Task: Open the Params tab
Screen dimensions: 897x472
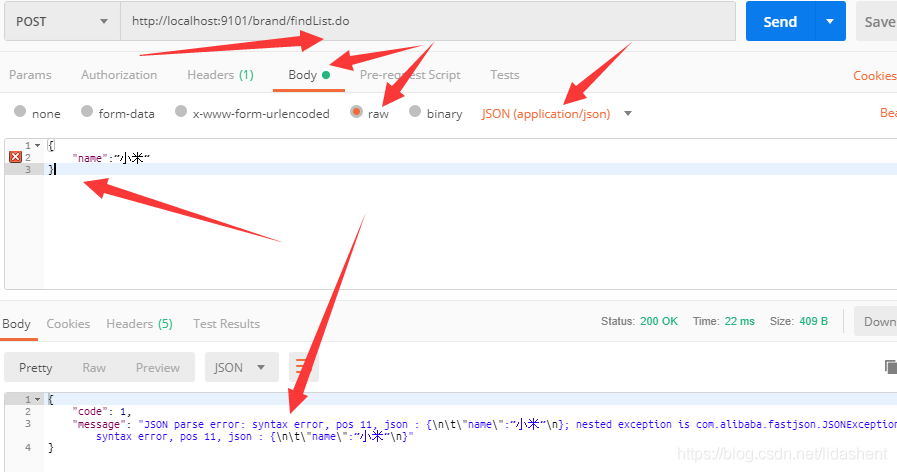Action: pyautogui.click(x=30, y=75)
